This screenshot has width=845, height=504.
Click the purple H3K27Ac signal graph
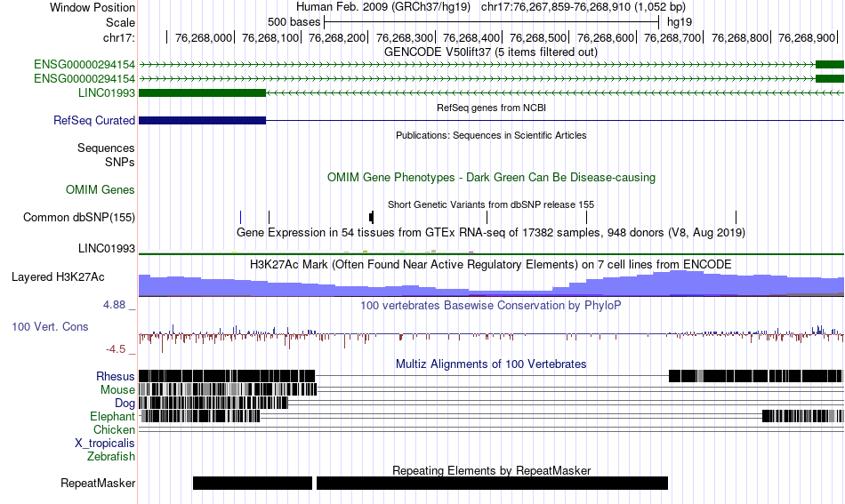click(491, 284)
